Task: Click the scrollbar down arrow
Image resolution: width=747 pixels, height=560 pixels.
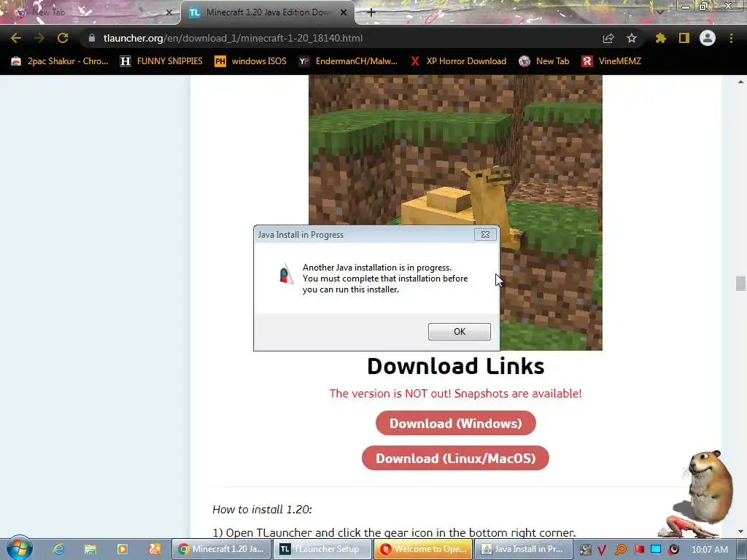Action: 740,532
